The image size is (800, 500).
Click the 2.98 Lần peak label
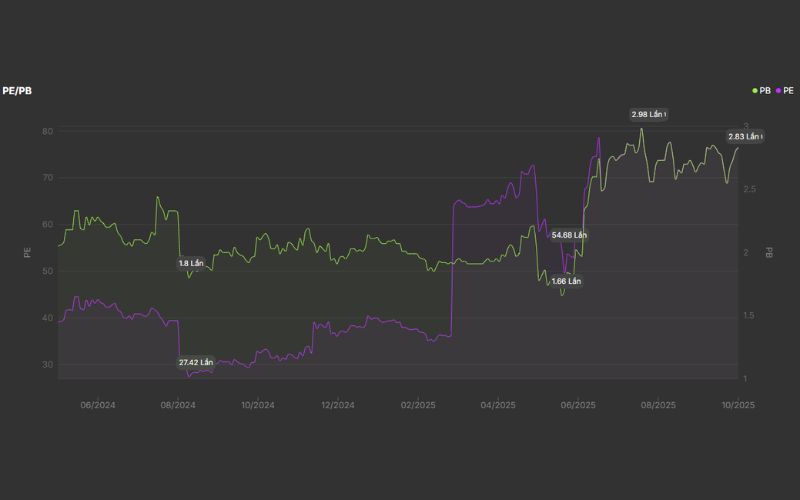click(x=647, y=114)
